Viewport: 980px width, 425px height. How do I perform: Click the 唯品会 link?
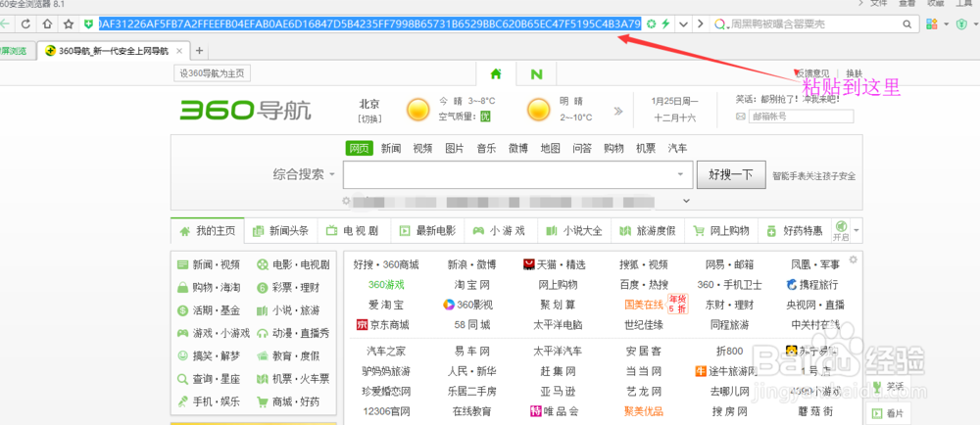click(554, 411)
